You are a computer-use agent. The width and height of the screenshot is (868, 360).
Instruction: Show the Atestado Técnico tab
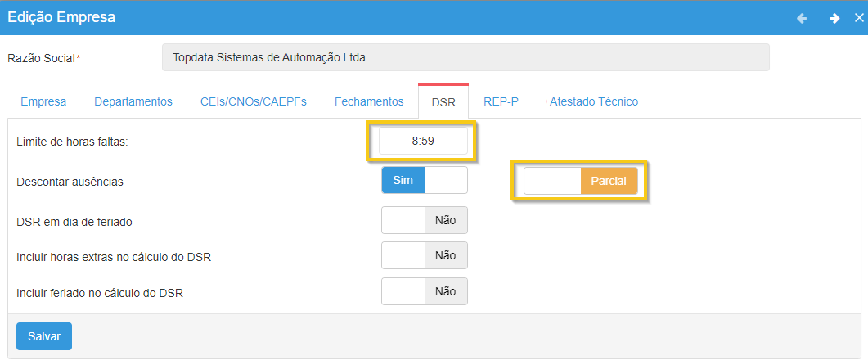point(594,102)
